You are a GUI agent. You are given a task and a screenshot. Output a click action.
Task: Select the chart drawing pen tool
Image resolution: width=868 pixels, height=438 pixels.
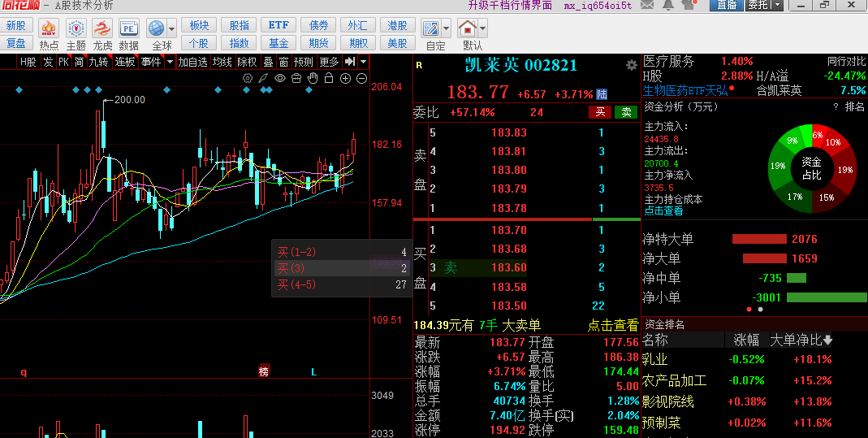click(x=264, y=78)
